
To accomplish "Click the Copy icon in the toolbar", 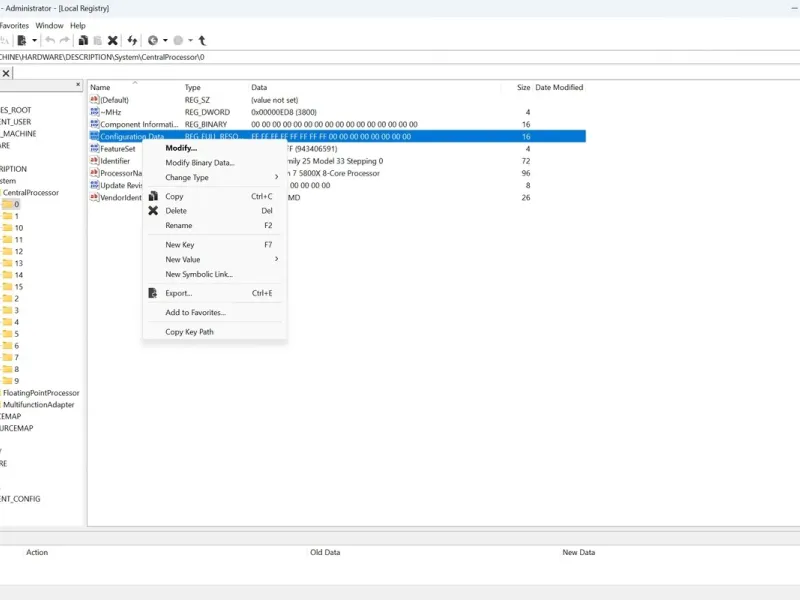I will click(x=83, y=41).
